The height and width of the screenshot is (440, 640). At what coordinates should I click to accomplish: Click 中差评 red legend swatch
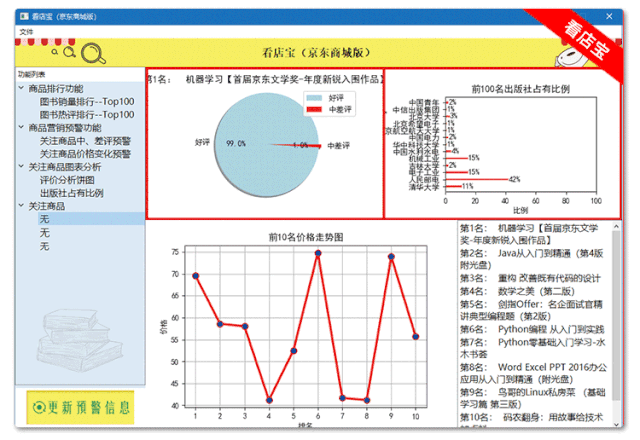[x=314, y=109]
